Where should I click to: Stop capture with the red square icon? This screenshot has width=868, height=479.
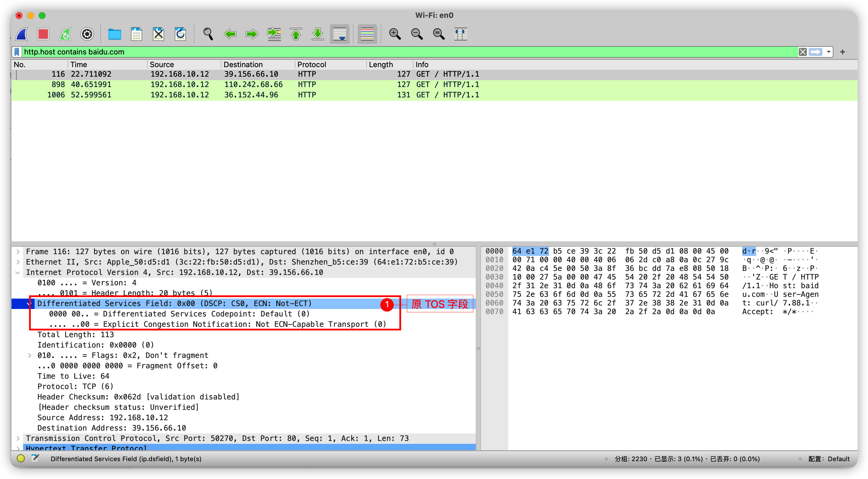tap(44, 34)
